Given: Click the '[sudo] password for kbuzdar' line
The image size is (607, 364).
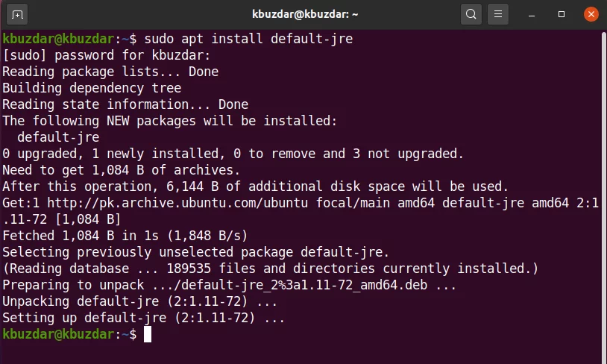Looking at the screenshot, I should pyautogui.click(x=107, y=55).
